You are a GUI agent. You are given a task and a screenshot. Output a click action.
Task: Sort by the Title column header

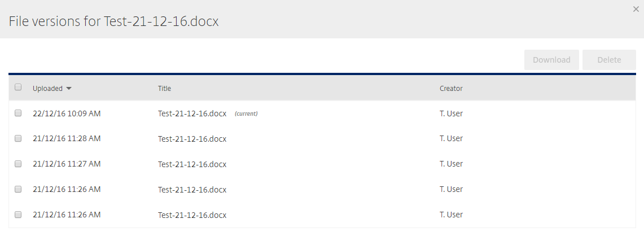pyautogui.click(x=164, y=89)
